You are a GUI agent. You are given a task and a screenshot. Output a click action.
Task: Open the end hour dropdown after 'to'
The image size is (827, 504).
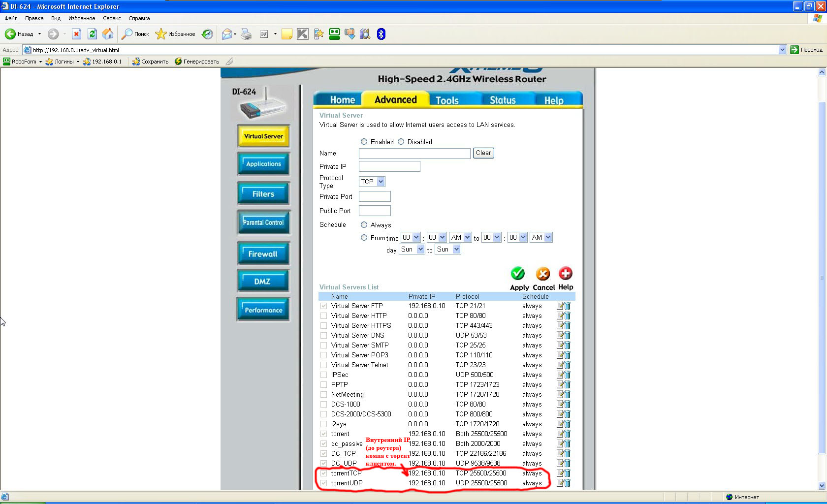point(491,237)
